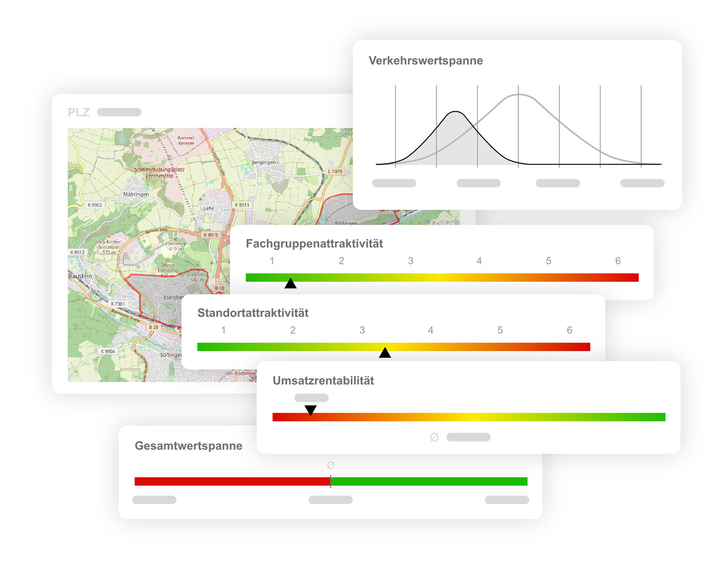This screenshot has width=728, height=579.
Task: Click the Standortübungsplatz Lerchenfeld map label
Action: tap(159, 173)
